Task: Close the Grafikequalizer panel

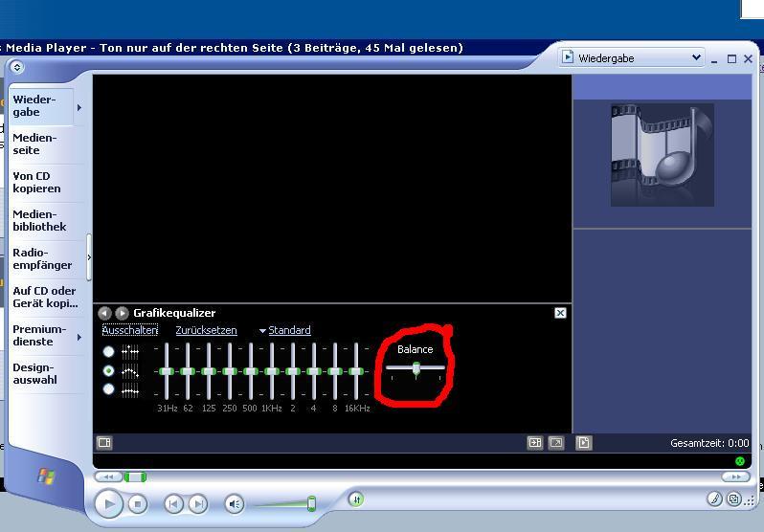Action: pyautogui.click(x=560, y=313)
